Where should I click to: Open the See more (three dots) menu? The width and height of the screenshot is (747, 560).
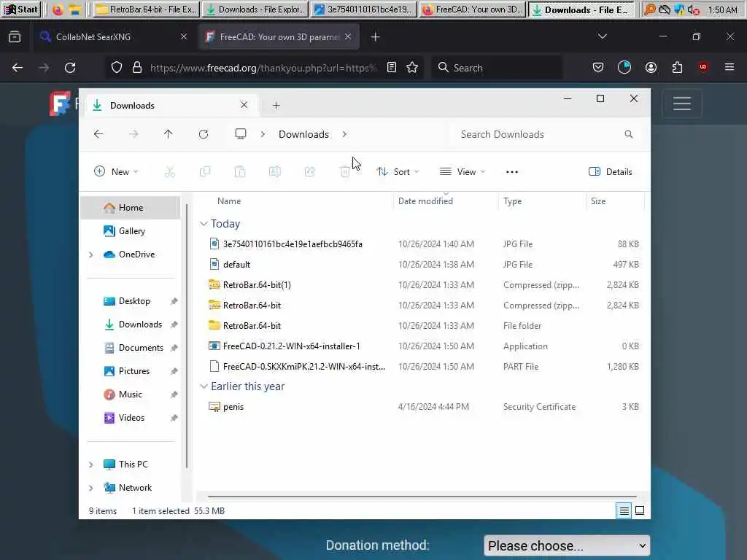511,172
